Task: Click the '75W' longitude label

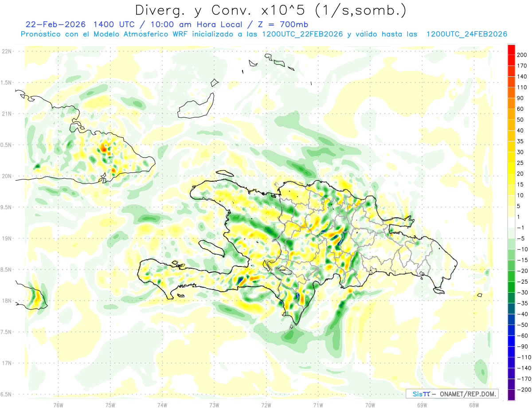Action: coord(110,404)
